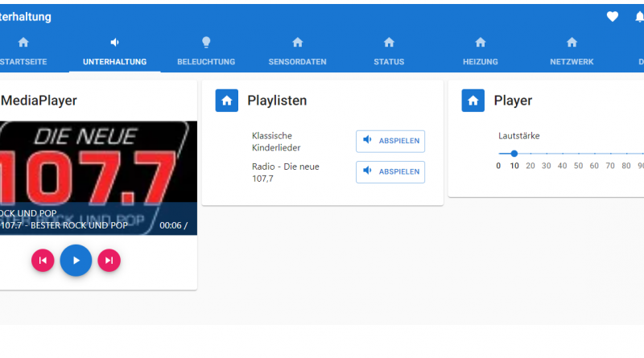Click the heart favorites icon in header

click(612, 17)
